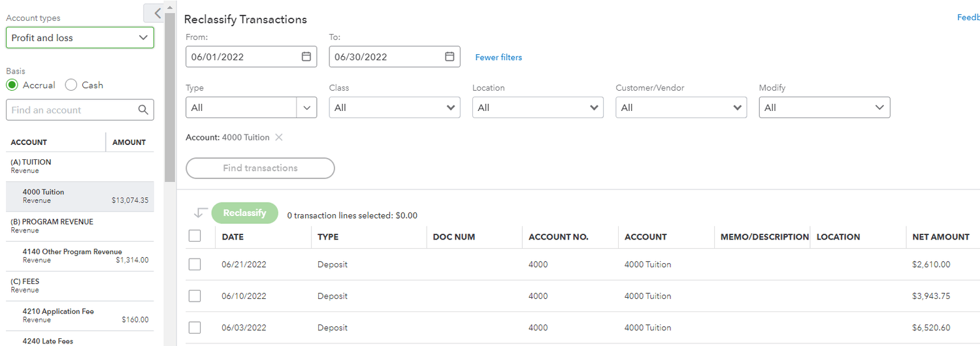980x346 pixels.
Task: Open the Feedback link
Action: tap(968, 18)
